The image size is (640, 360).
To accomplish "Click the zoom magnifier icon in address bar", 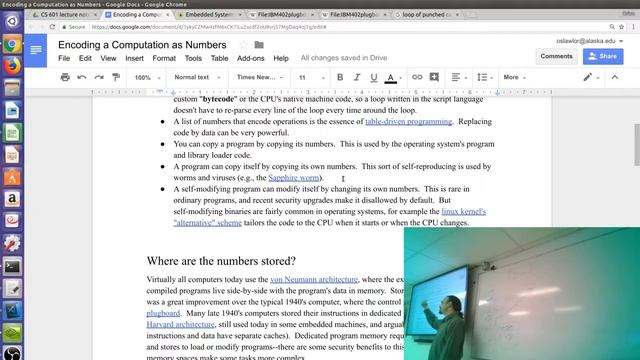I will coord(612,27).
